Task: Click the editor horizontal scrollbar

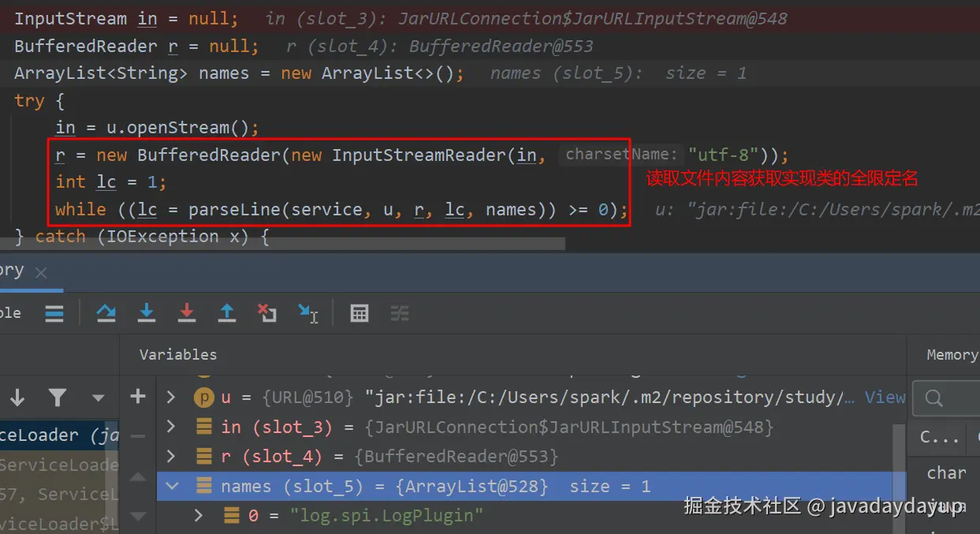Action: (282, 245)
